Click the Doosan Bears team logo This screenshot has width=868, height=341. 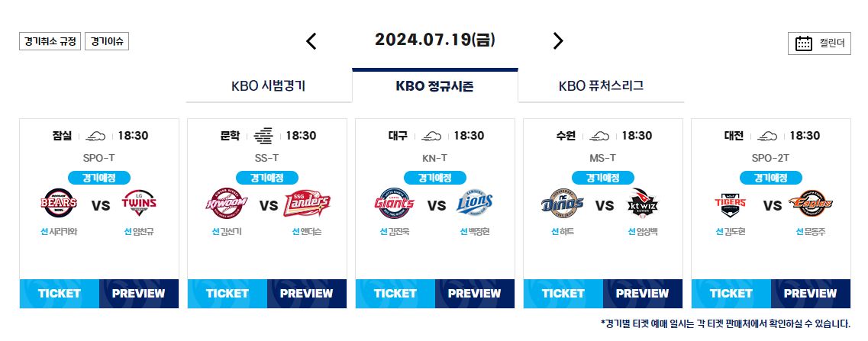pyautogui.click(x=60, y=205)
